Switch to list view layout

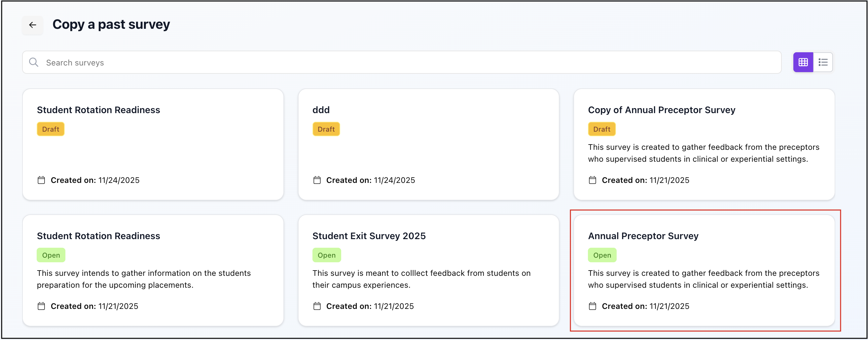[x=823, y=63]
